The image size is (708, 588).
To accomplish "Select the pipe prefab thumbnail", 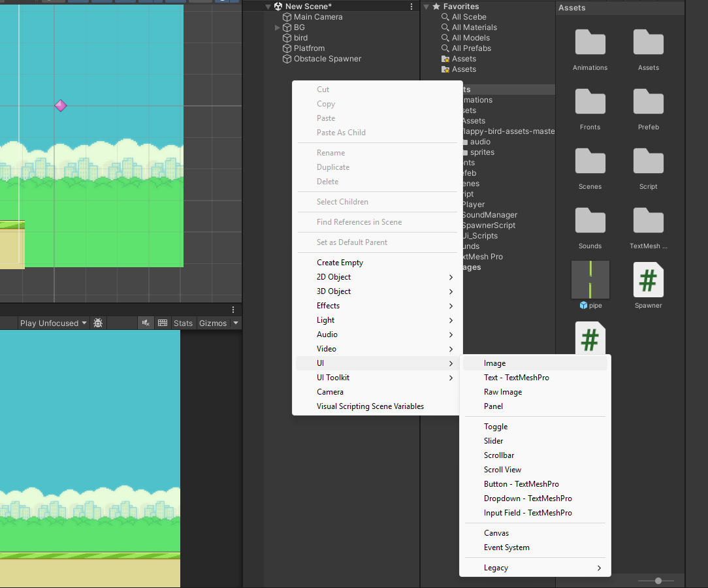I will pyautogui.click(x=590, y=280).
